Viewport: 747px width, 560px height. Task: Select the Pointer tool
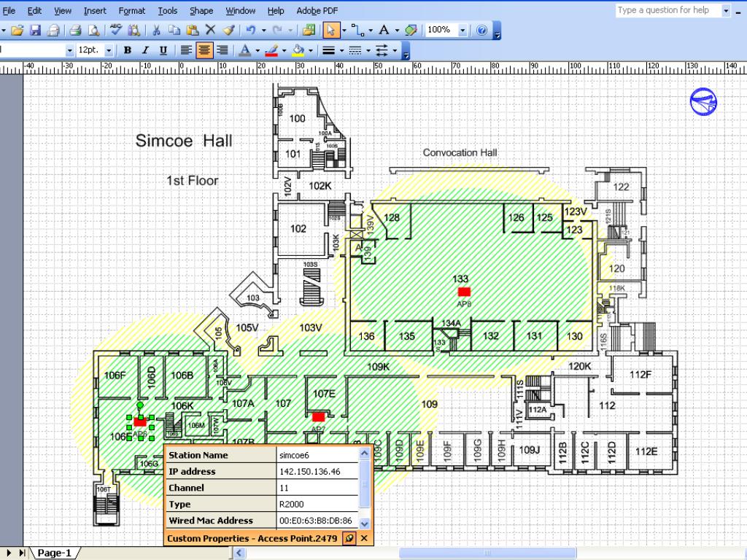pos(330,31)
